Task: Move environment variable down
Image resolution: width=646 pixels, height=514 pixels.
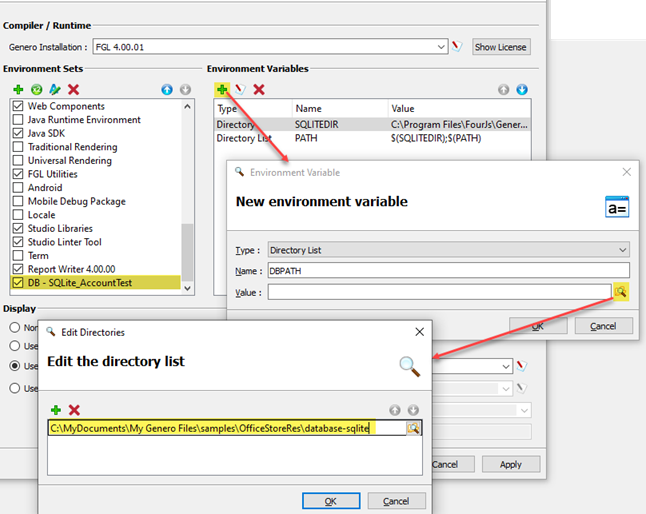Action: 522,89
